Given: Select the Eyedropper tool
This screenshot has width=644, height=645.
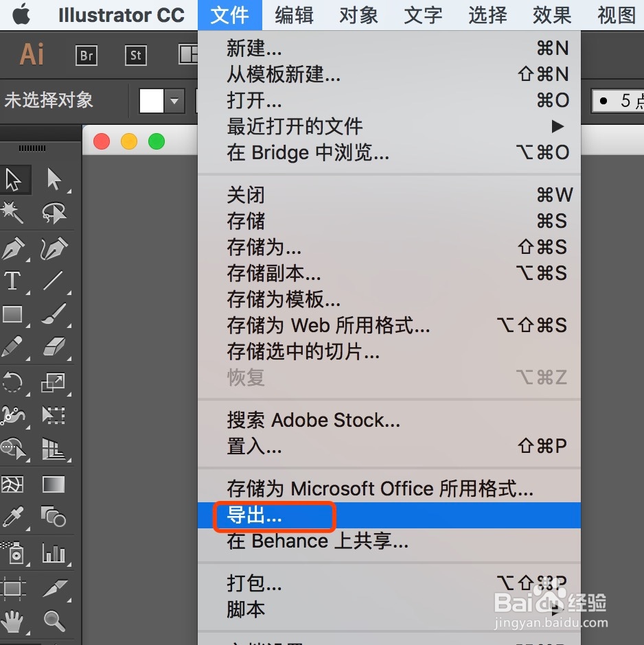Looking at the screenshot, I should tap(12, 517).
